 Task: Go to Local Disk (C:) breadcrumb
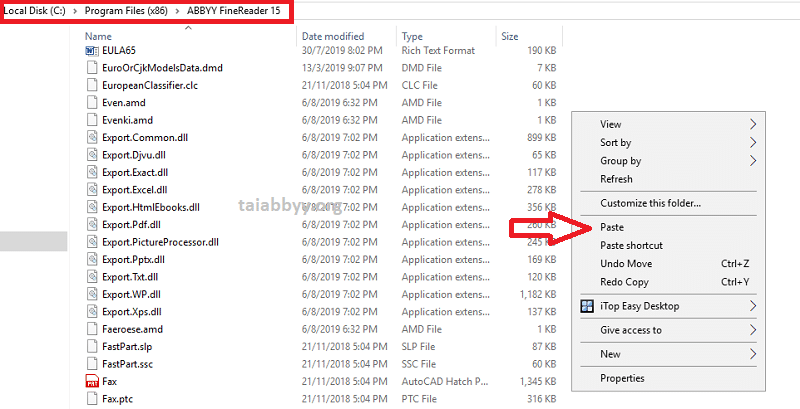35,10
